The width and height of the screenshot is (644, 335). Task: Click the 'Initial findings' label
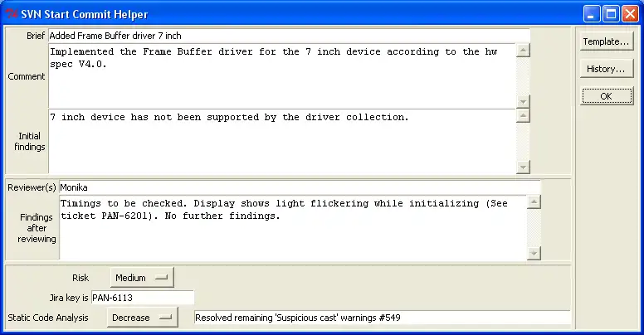coord(30,141)
